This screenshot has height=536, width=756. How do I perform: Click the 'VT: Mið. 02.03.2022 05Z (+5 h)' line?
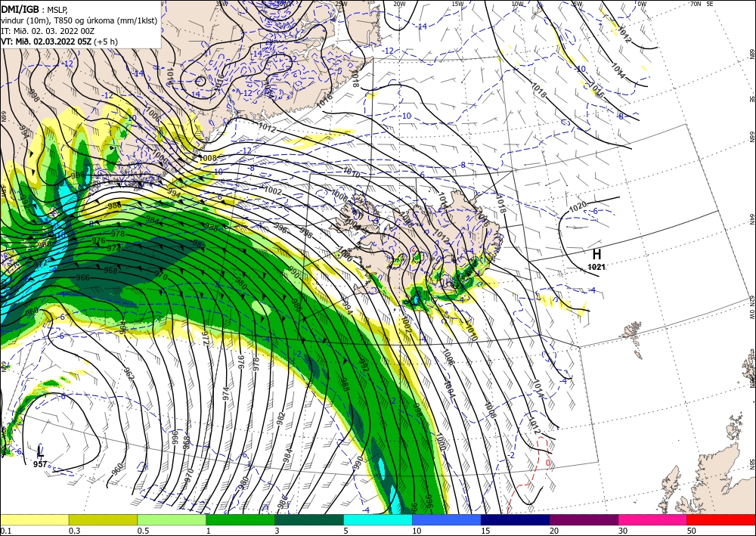pos(59,42)
